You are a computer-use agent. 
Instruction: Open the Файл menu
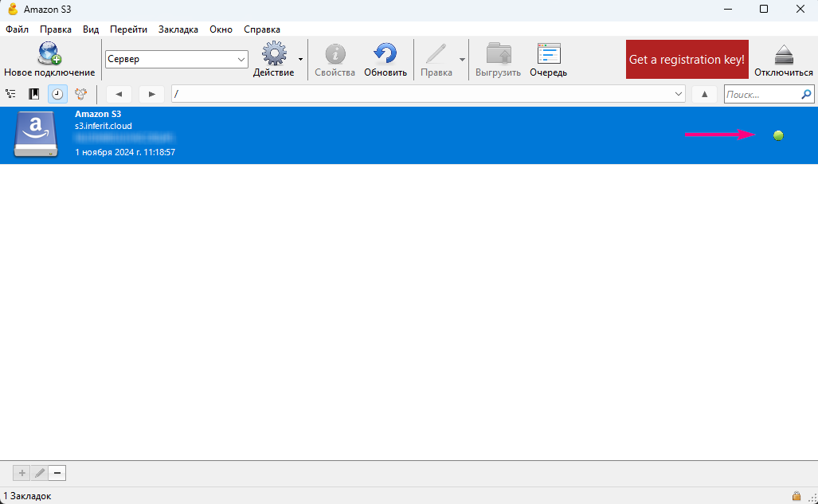[18, 29]
